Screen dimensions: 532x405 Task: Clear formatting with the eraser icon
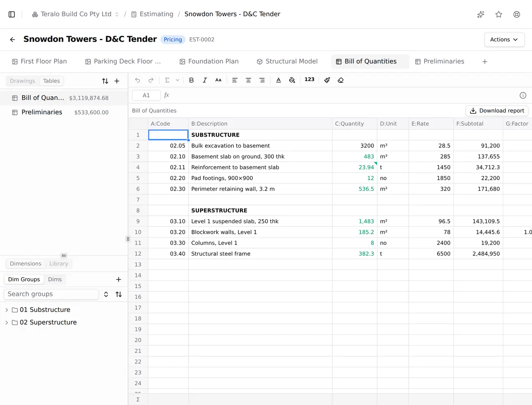(341, 80)
